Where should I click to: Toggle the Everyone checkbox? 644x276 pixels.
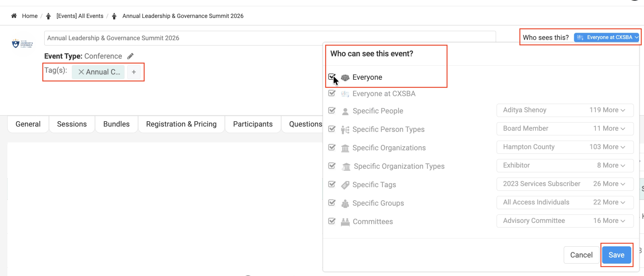coord(332,77)
